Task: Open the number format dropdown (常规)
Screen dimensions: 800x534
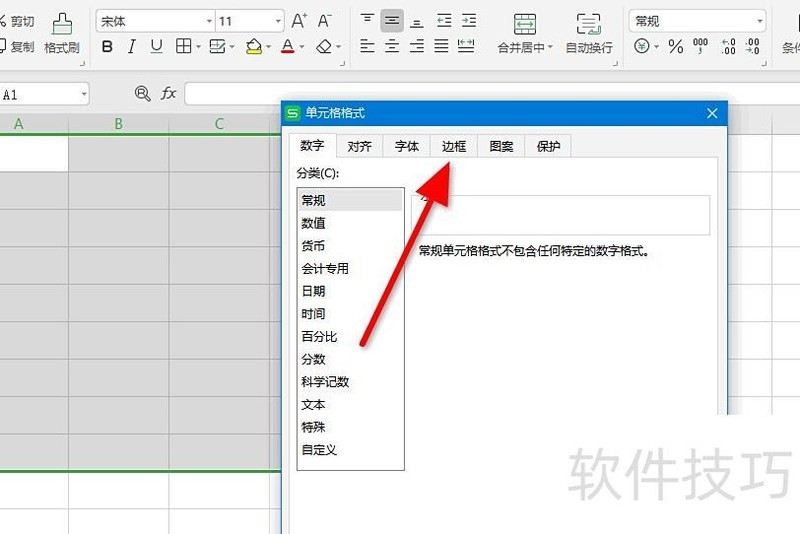Action: point(760,21)
